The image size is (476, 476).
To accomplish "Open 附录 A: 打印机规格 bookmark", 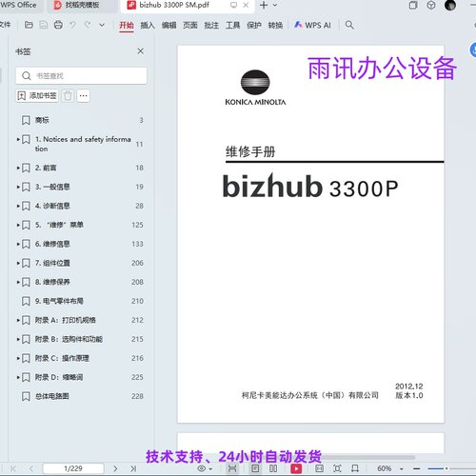I will 66,320.
